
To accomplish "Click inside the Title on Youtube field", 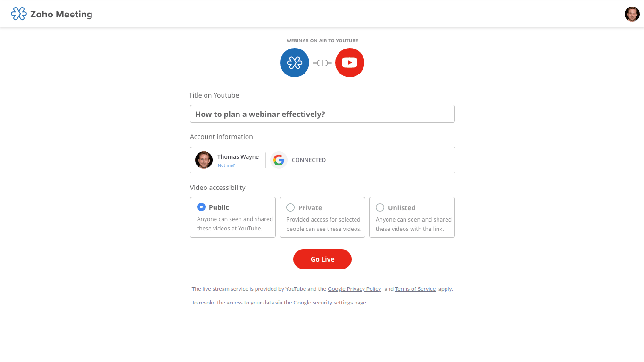I will click(x=322, y=114).
